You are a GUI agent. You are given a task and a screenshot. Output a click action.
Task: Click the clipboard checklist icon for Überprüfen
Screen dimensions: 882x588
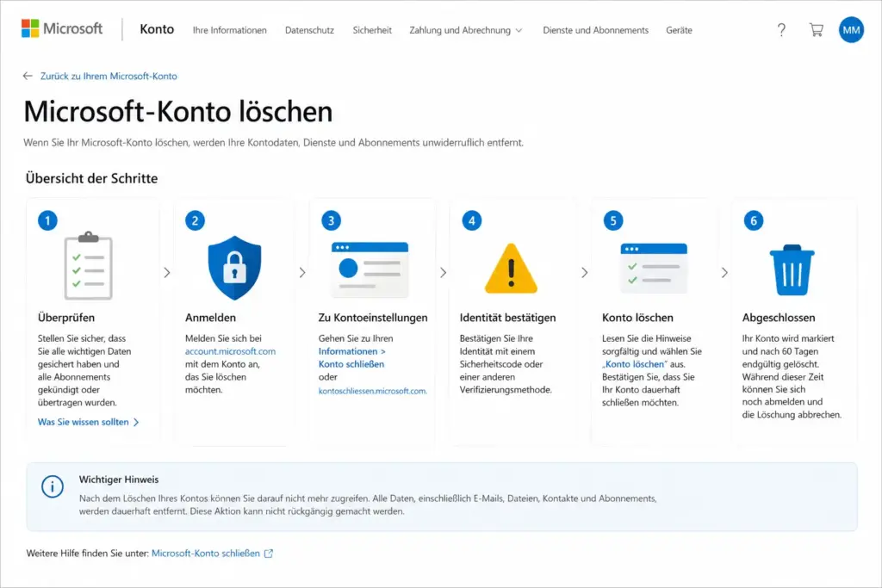coord(89,265)
